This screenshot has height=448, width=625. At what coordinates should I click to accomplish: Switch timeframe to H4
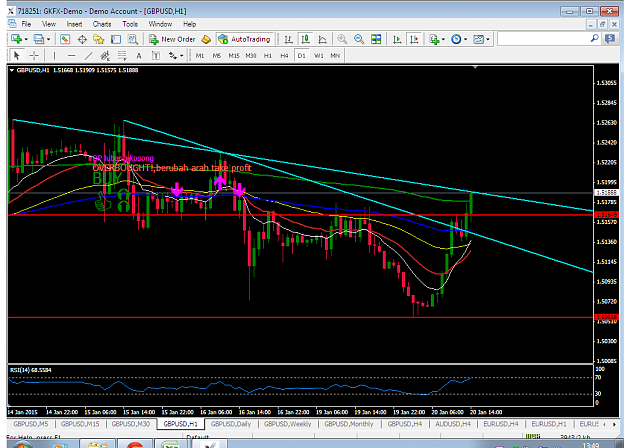[x=284, y=56]
